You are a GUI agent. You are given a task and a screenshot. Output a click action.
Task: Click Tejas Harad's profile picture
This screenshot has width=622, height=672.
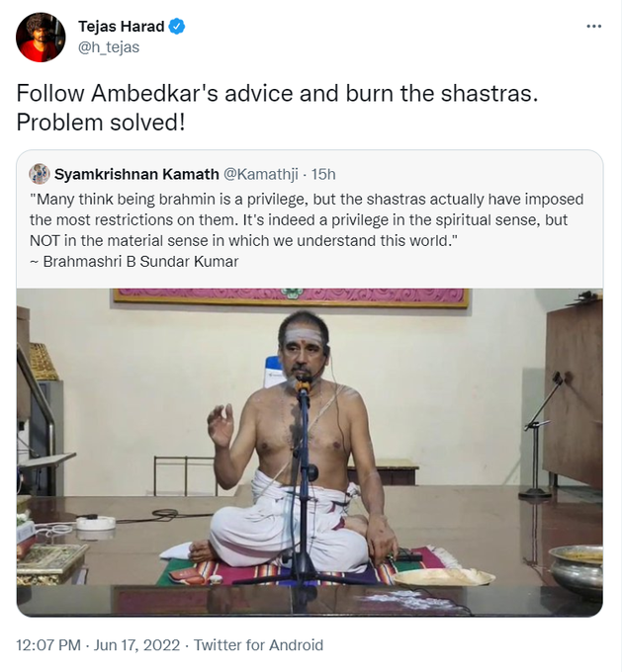41,37
